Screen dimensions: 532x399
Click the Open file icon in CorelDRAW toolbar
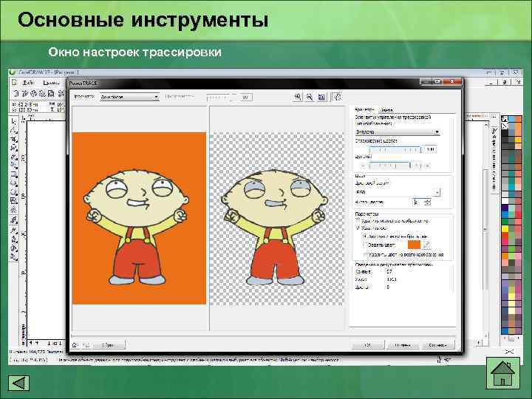pos(24,94)
